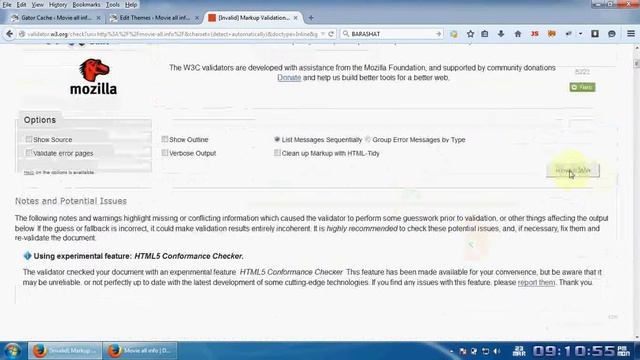The image size is (640, 360).
Task: Click the network tray icon
Action: [485, 351]
